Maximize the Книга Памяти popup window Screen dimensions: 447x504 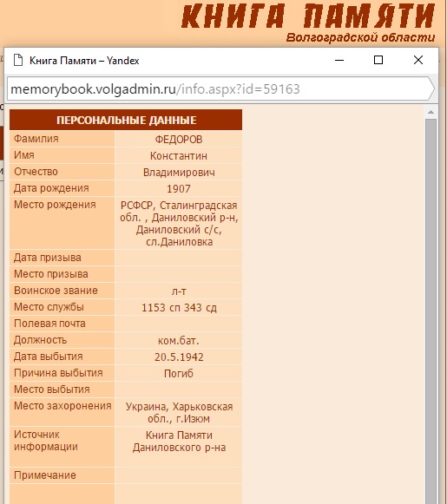tap(378, 60)
